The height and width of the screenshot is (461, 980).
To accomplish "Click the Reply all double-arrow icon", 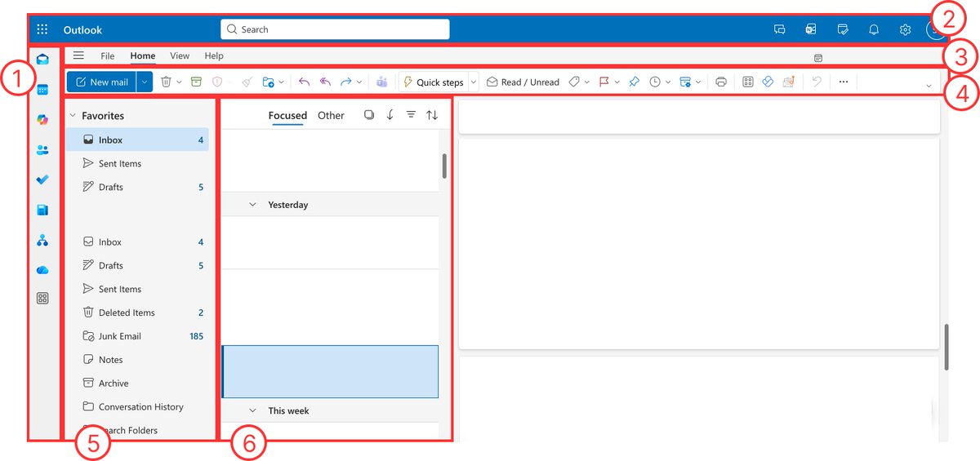I will click(x=325, y=82).
